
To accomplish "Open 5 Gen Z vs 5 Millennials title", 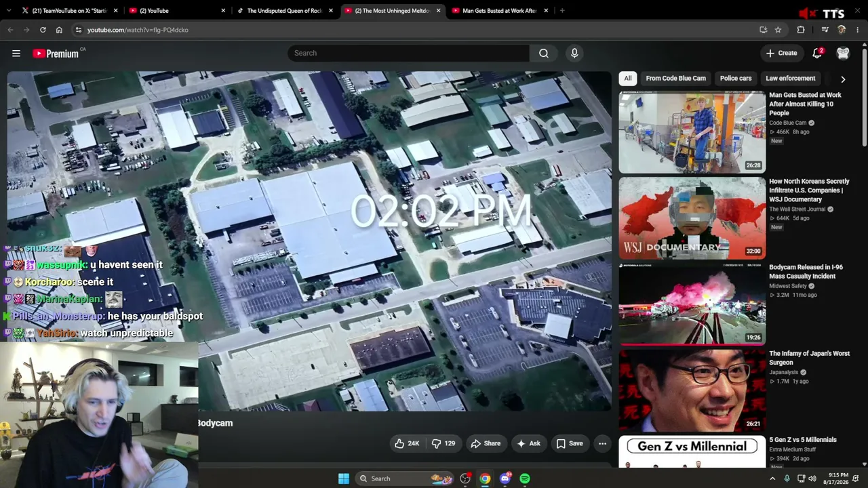I will click(803, 440).
